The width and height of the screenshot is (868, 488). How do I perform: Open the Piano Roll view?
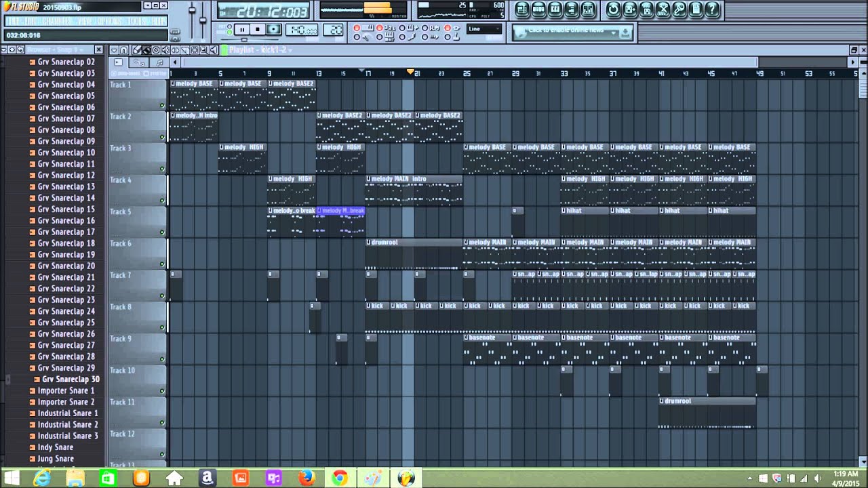tap(555, 9)
